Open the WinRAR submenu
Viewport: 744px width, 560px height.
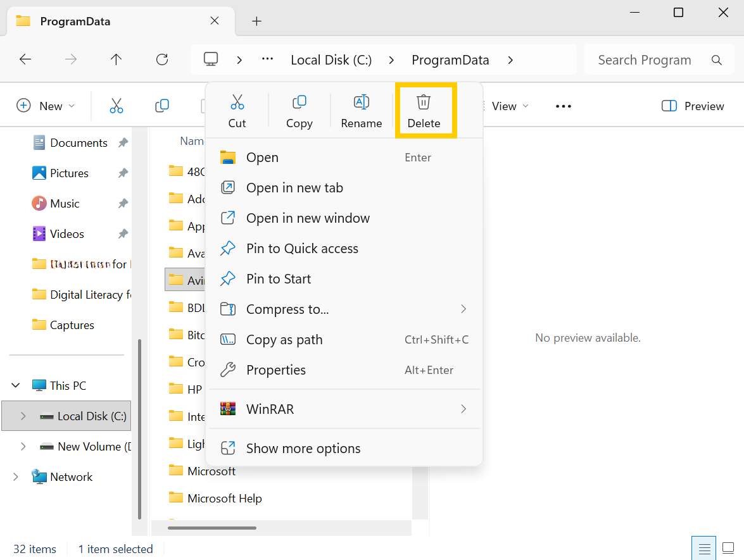point(344,409)
